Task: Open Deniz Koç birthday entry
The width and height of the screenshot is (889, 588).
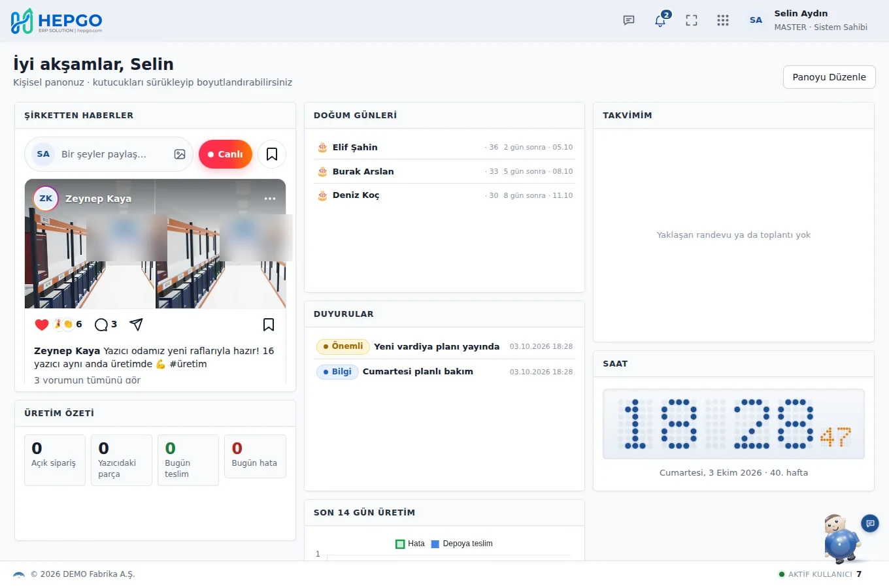Action: coord(444,195)
